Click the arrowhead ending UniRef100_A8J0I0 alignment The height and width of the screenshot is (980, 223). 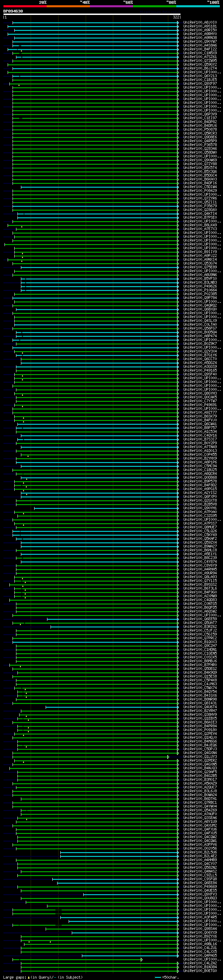point(178,23)
